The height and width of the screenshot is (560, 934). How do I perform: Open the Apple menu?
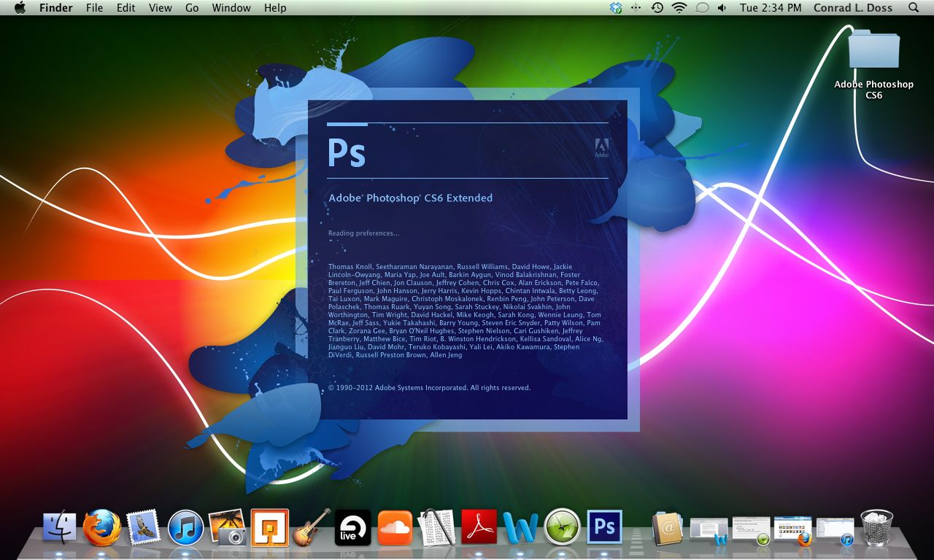pyautogui.click(x=20, y=8)
